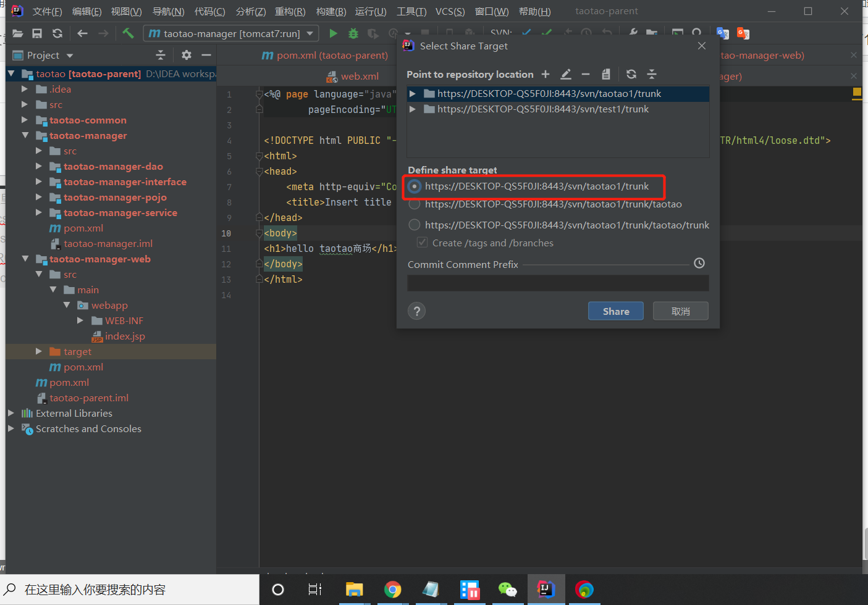Hide the Project tool window

tap(206, 55)
